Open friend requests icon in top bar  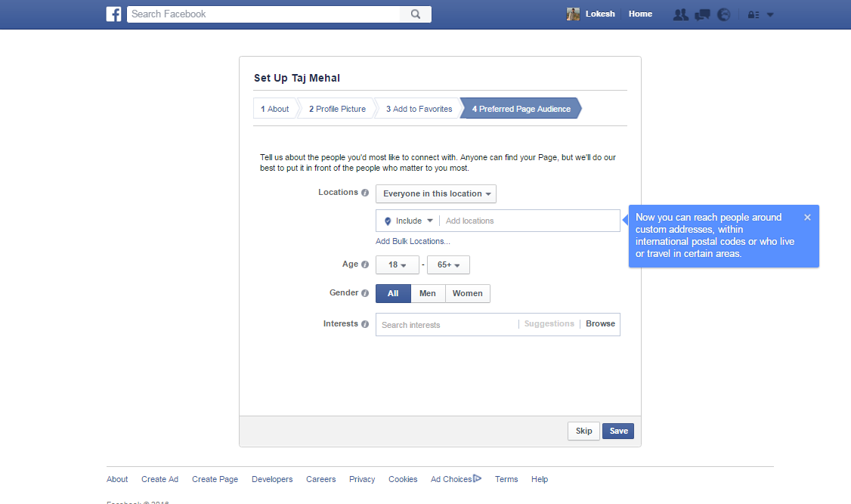(x=681, y=14)
